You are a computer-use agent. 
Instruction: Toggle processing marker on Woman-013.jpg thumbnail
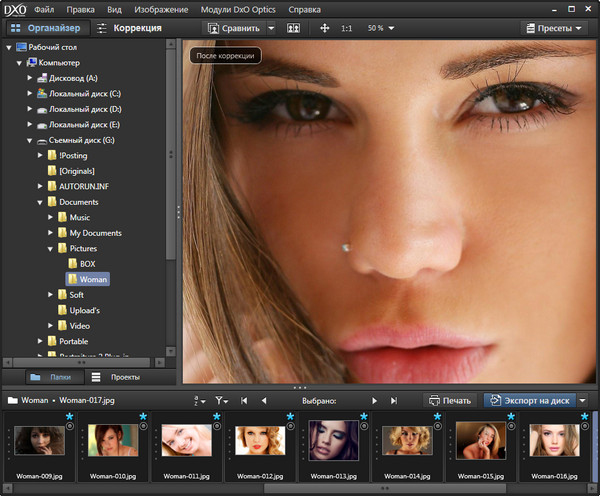pos(364,426)
